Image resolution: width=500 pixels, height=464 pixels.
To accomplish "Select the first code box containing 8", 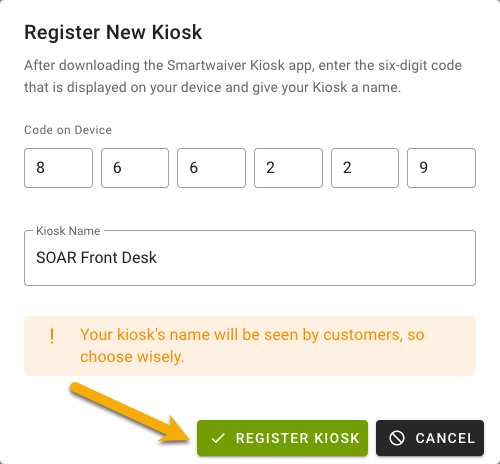I will (58, 168).
